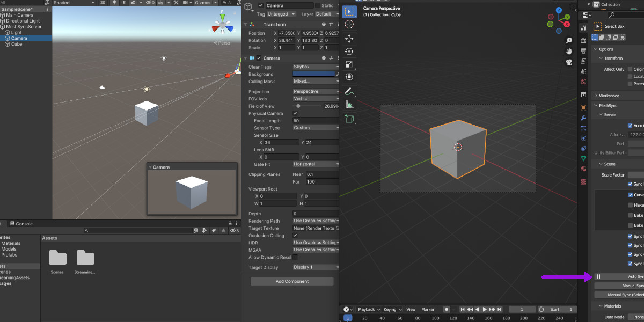Click the Add Component button
The image size is (644, 322).
(292, 281)
